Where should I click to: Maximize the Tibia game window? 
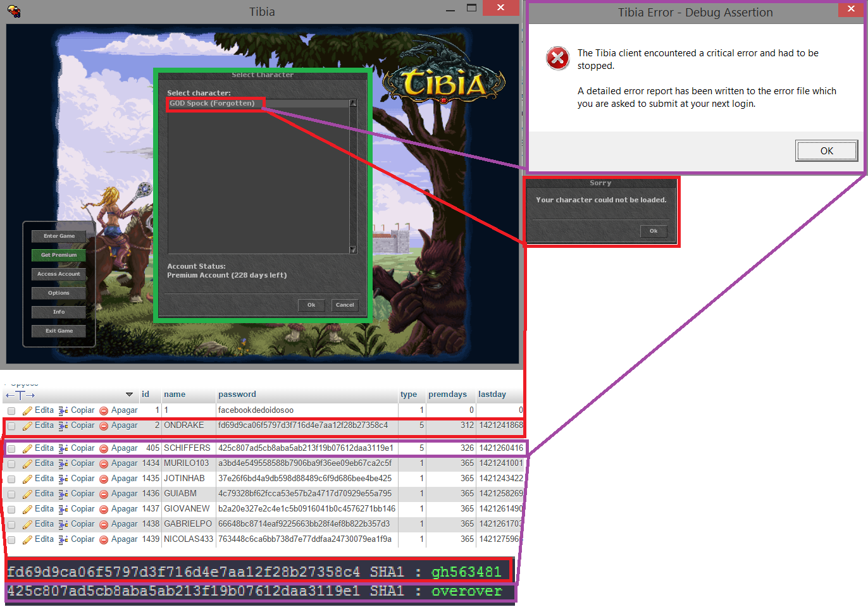tap(471, 8)
